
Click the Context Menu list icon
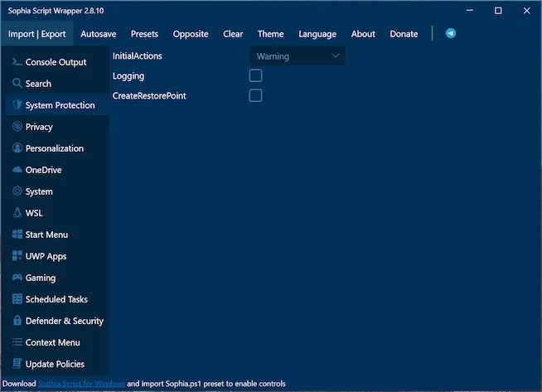pyautogui.click(x=17, y=342)
